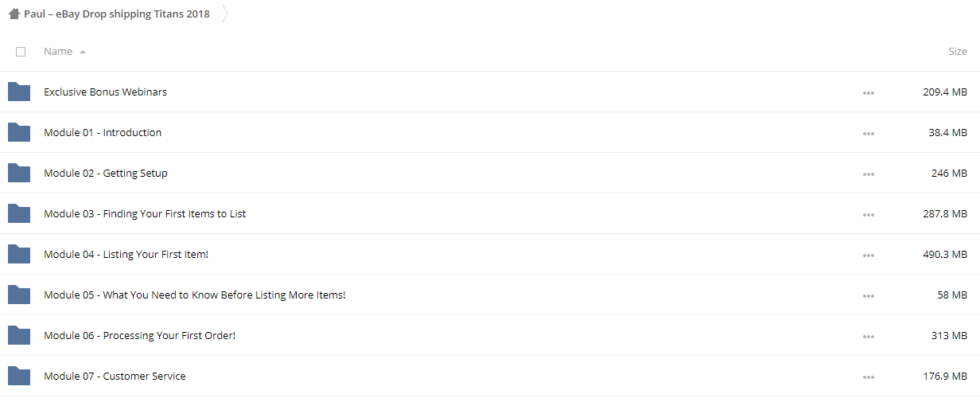Sort by the Name column arrow
The height and width of the screenshot is (402, 980).
[x=83, y=52]
